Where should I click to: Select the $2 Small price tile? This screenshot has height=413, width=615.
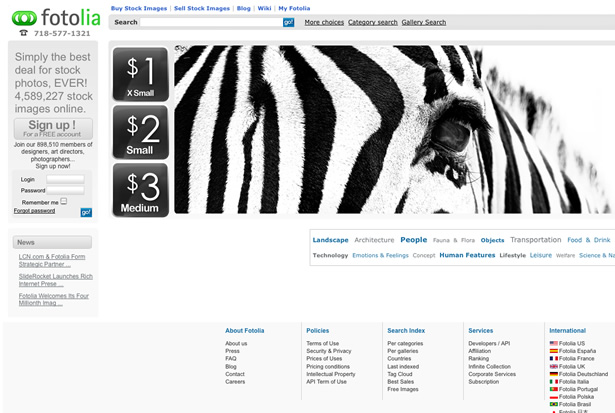coord(140,132)
